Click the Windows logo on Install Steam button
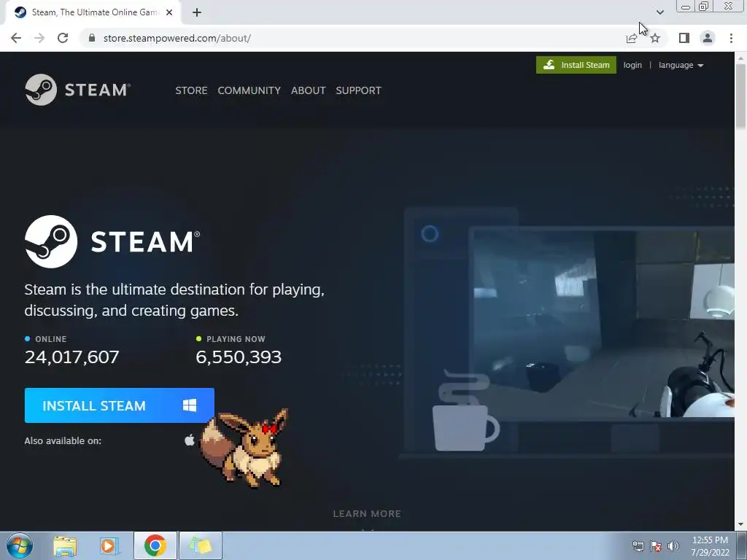This screenshot has width=747, height=560. click(190, 405)
